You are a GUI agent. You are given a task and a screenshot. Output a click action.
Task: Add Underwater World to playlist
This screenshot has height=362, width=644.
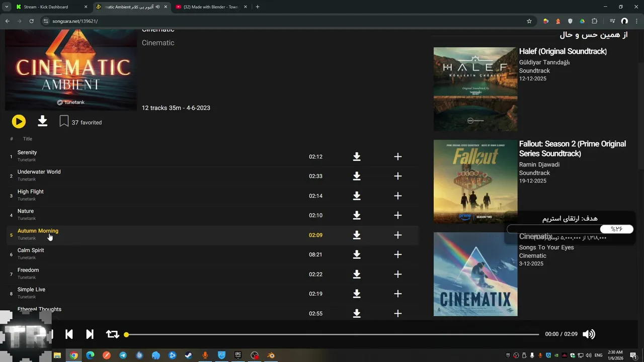(398, 176)
